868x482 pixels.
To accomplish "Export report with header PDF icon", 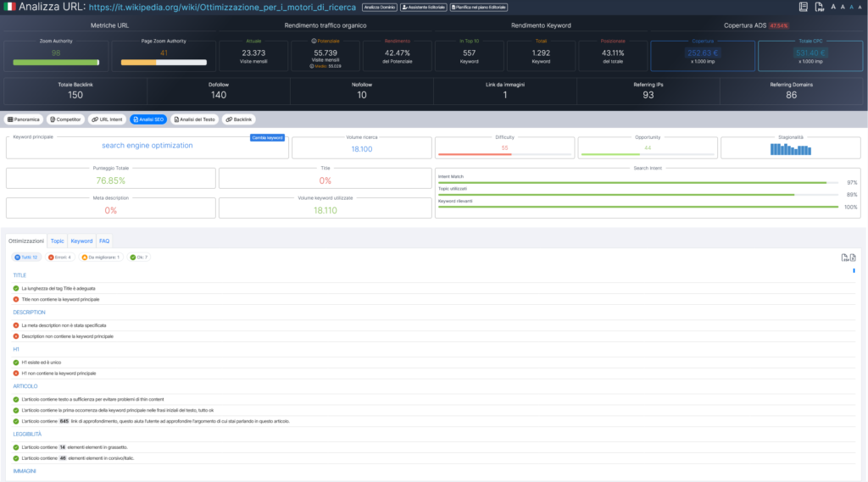I will pos(820,7).
